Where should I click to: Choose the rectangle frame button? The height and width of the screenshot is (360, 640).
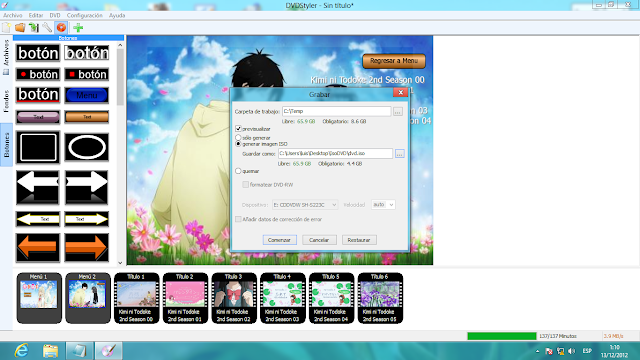coord(38,147)
